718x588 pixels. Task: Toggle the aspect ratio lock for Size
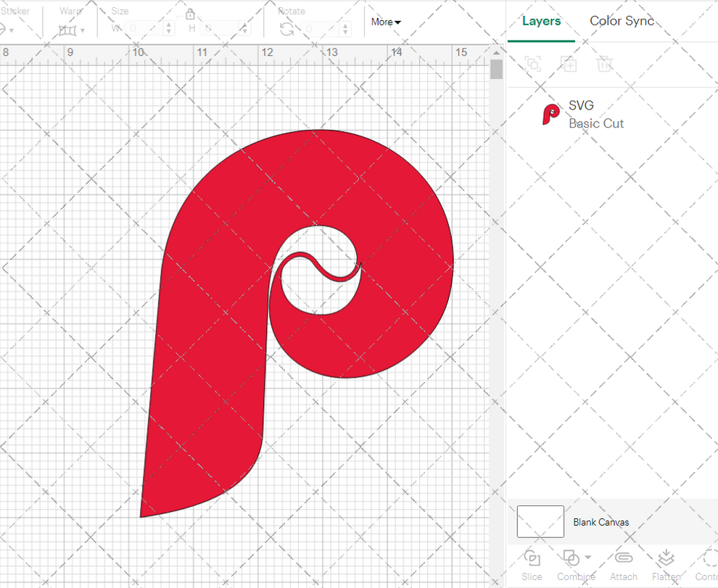190,14
